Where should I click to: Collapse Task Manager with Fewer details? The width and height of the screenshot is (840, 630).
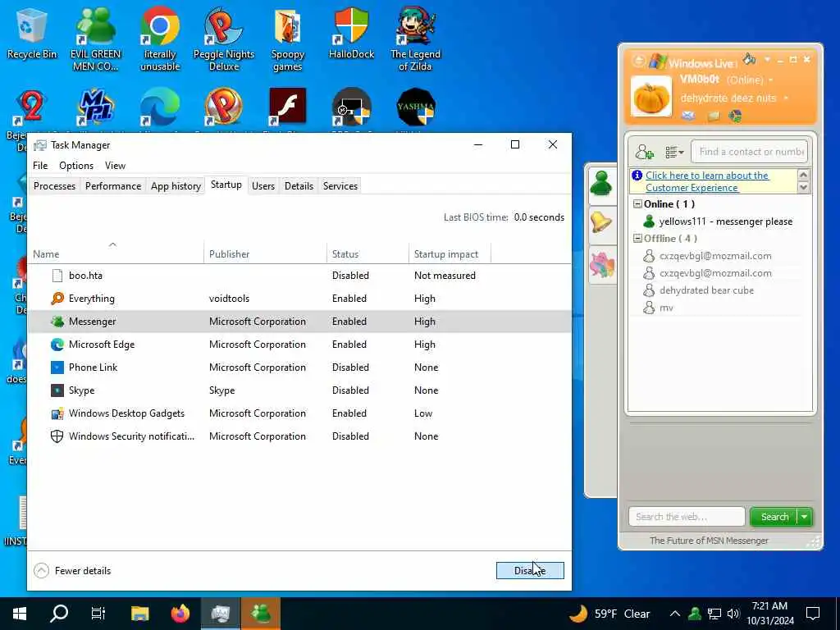(x=72, y=571)
